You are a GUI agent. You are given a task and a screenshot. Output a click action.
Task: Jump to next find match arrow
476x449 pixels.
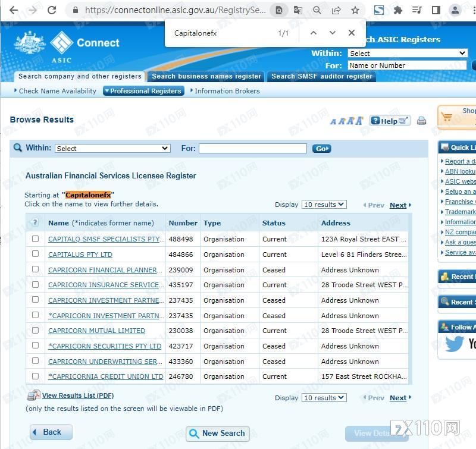point(333,33)
